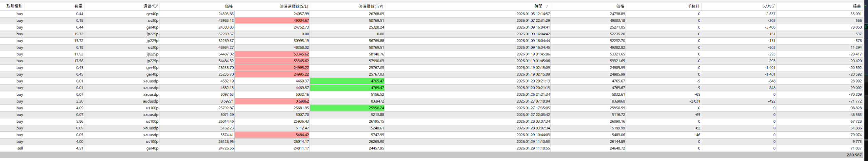Sort by the 数量 column header
Image resolution: width=868 pixels, height=161 pixels.
pos(78,6)
